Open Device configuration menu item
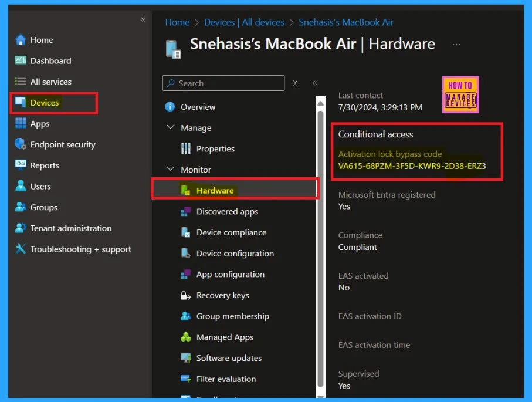 coord(235,254)
